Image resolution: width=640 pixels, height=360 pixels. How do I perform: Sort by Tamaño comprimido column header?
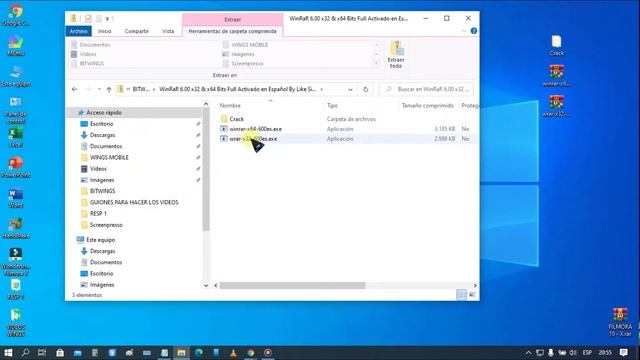coord(427,106)
